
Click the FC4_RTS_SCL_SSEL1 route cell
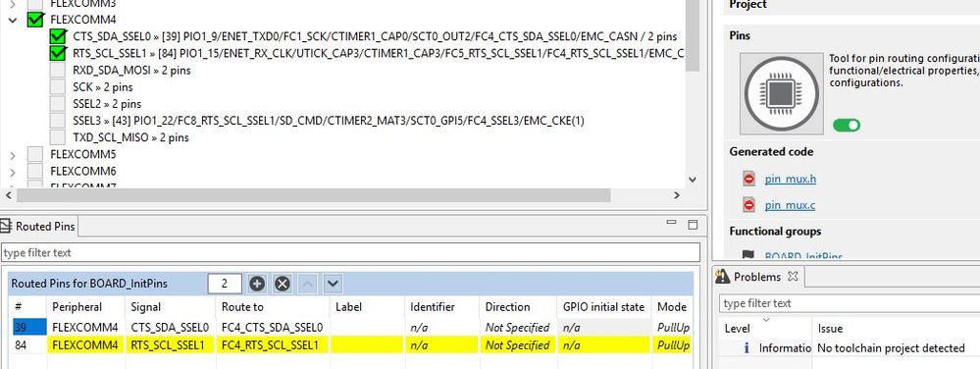coord(273,345)
